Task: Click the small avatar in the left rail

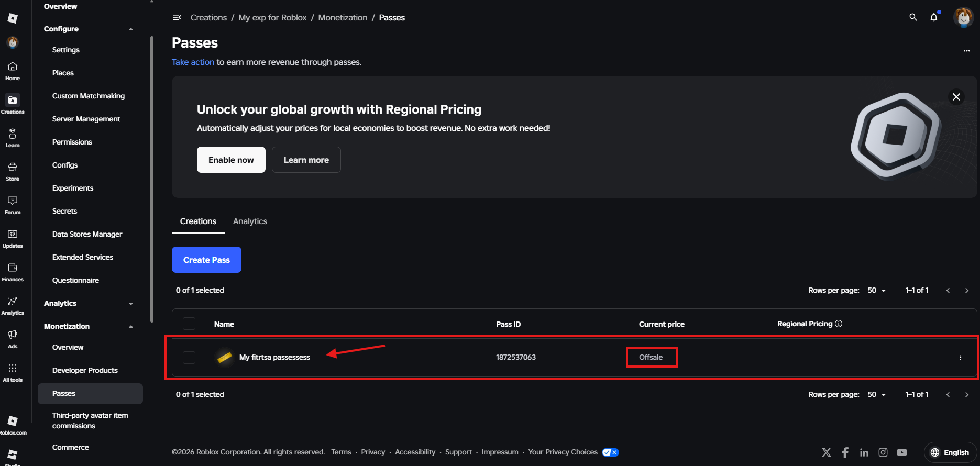Action: (13, 42)
